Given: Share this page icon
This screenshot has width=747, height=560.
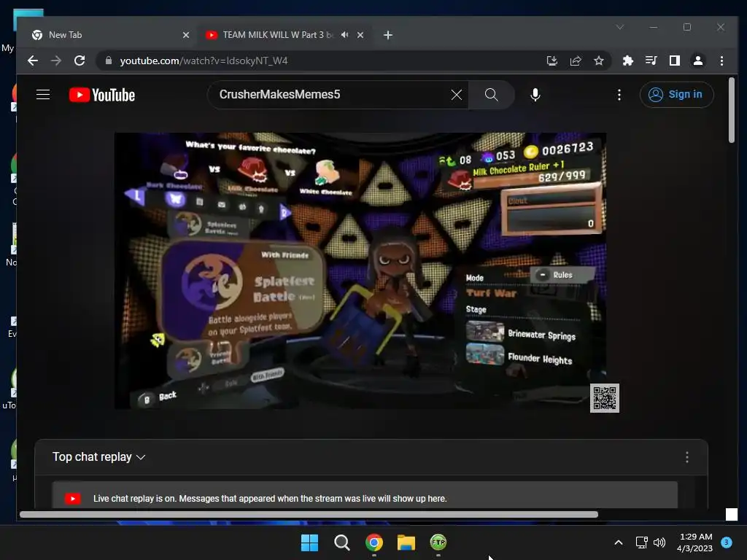Looking at the screenshot, I should click(x=576, y=61).
